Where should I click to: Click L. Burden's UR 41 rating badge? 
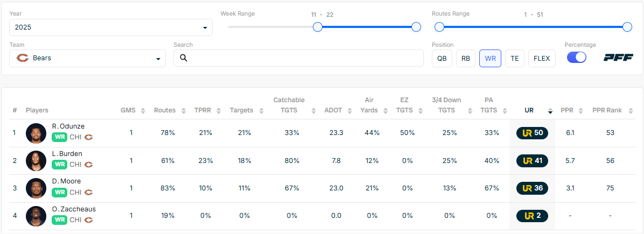pos(532,160)
